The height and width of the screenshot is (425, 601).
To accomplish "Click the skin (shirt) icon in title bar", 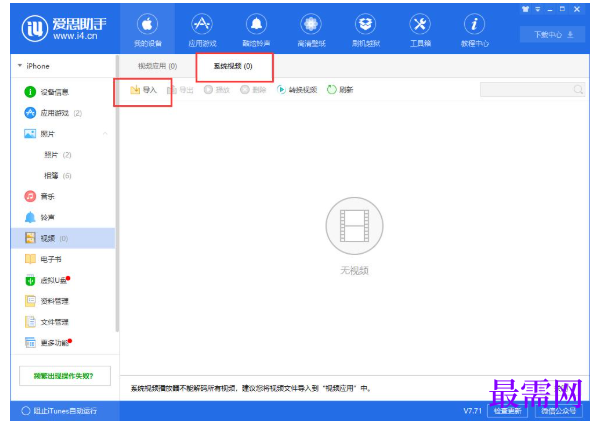I will pos(525,9).
